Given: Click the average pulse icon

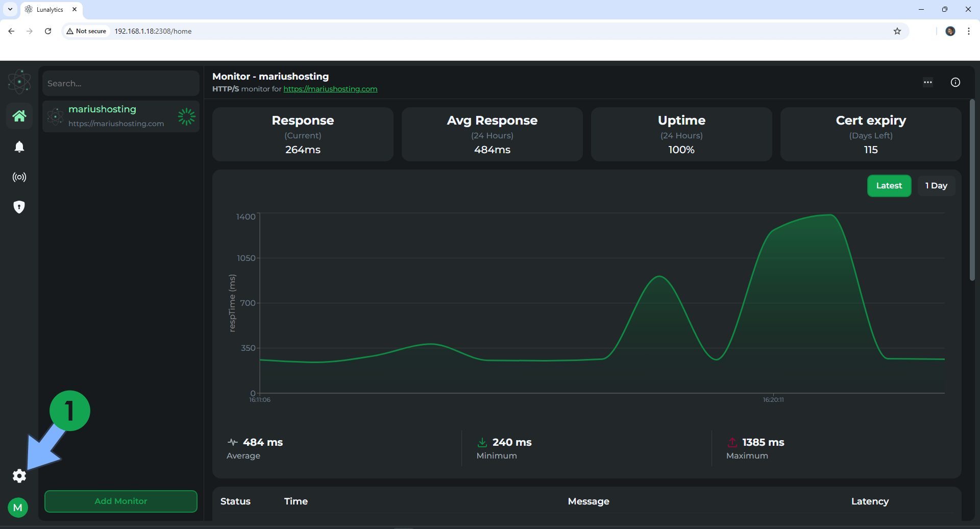Looking at the screenshot, I should click(233, 442).
